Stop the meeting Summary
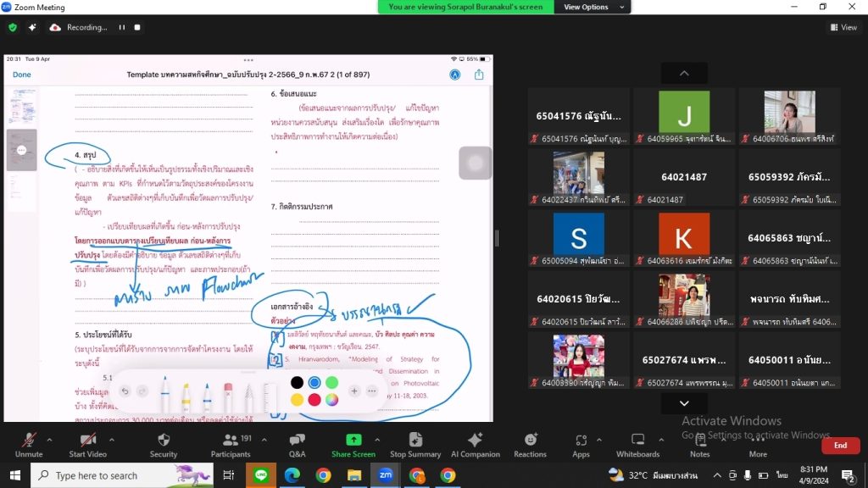868x488 pixels. [415, 445]
